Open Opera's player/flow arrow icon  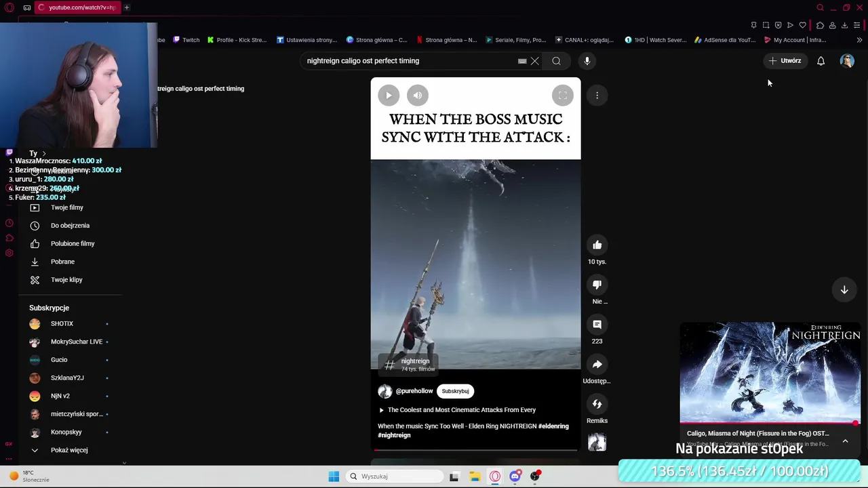point(790,25)
